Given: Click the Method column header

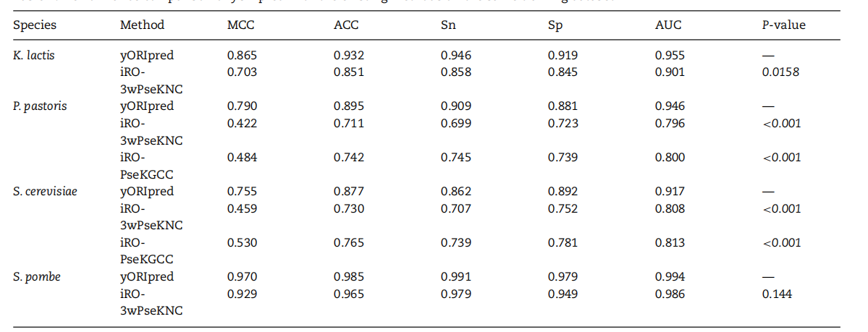Looking at the screenshot, I should pos(142,25).
